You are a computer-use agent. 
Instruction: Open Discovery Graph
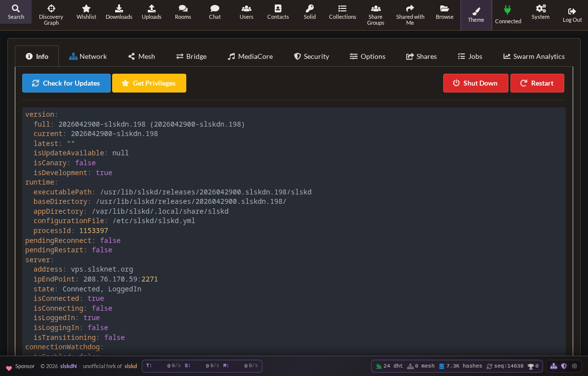click(x=51, y=15)
